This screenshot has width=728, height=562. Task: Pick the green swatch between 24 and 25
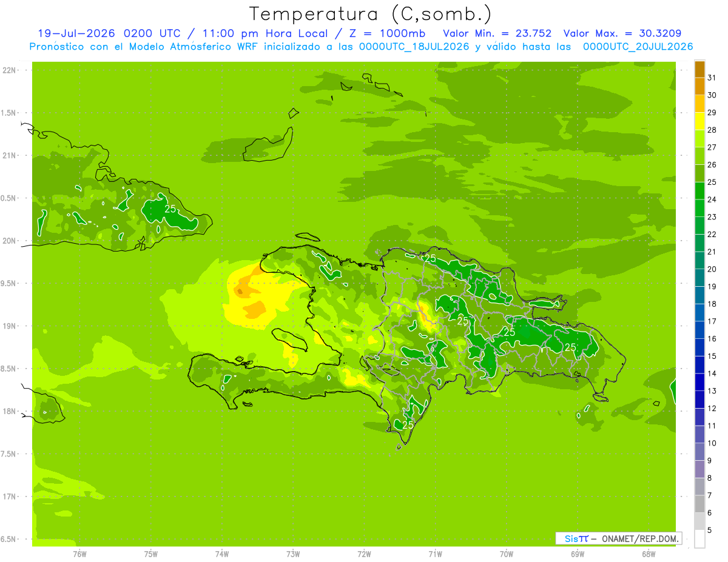[x=699, y=191]
